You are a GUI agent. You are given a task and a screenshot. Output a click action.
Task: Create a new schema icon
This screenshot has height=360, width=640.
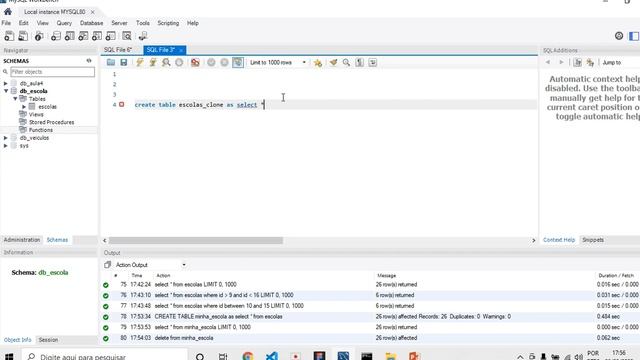[x=56, y=36]
